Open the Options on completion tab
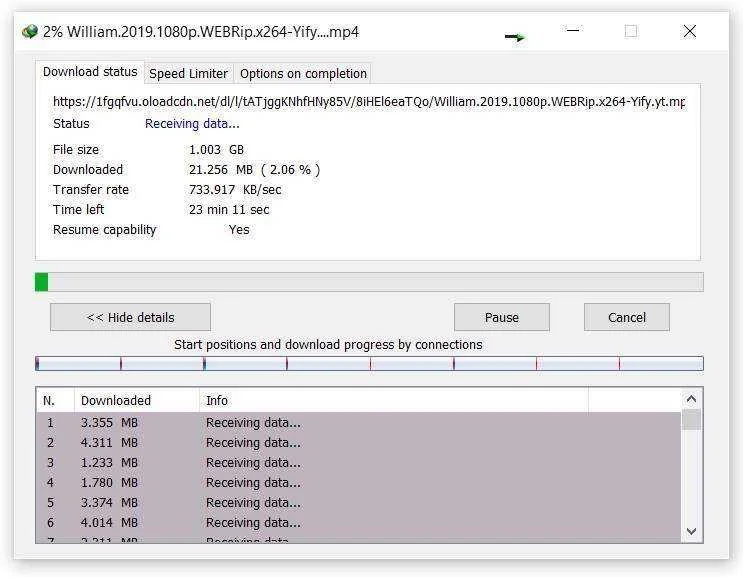 303,74
